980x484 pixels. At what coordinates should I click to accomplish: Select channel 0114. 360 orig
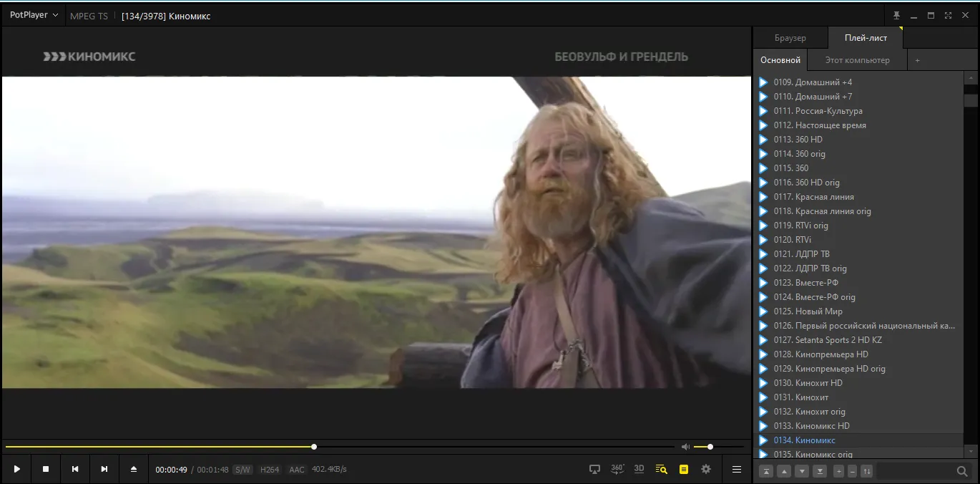(859, 154)
